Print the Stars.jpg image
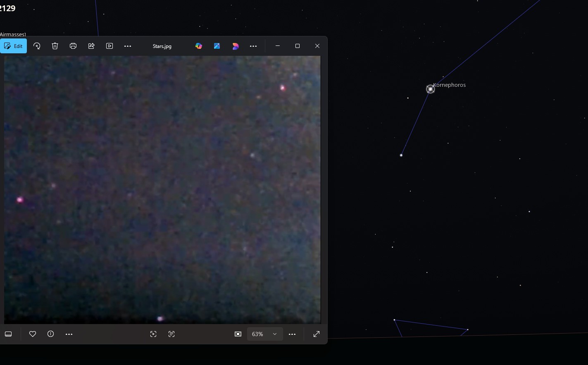588x365 pixels. (73, 46)
